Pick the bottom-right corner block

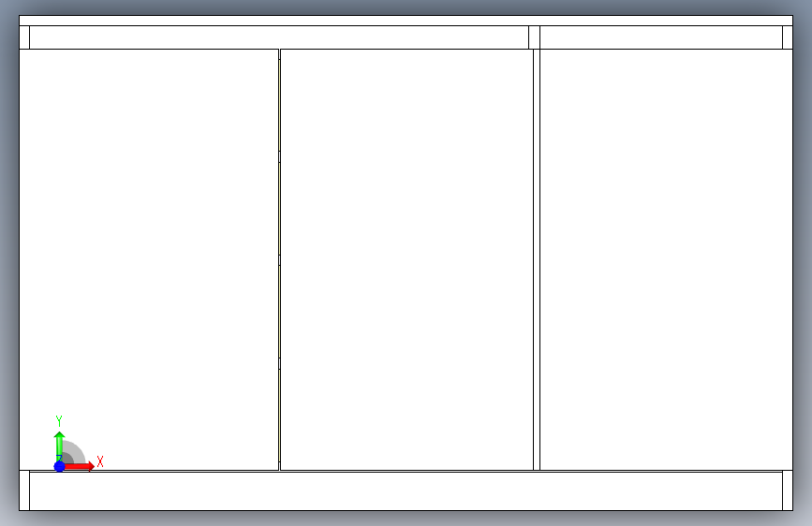click(x=787, y=490)
